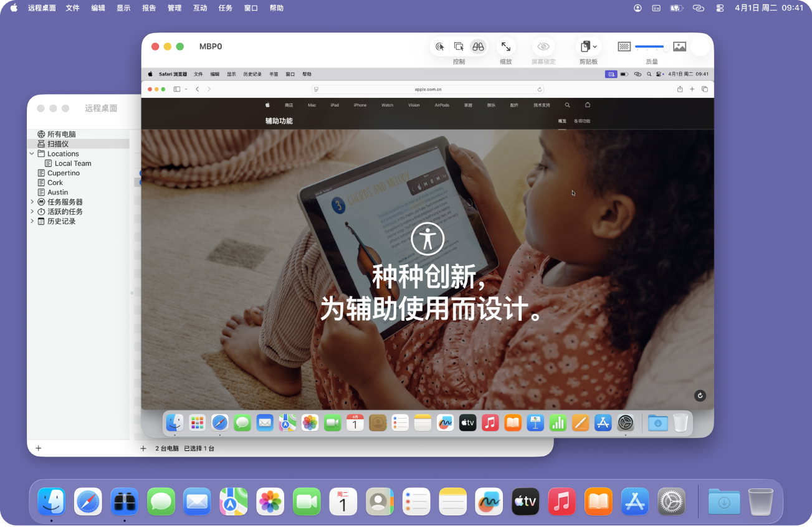Click the iPad link on the Apple site
The width and height of the screenshot is (812, 527).
334,105
